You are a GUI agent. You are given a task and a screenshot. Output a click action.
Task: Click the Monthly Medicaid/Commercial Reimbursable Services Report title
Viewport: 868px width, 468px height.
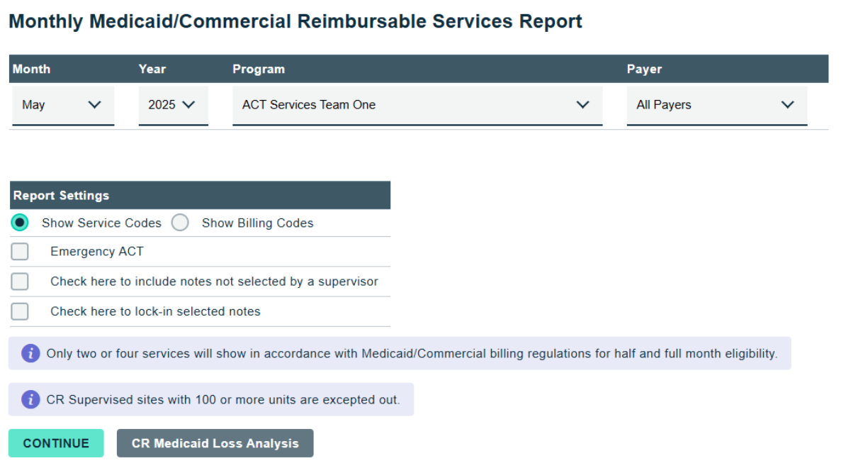[x=295, y=21]
